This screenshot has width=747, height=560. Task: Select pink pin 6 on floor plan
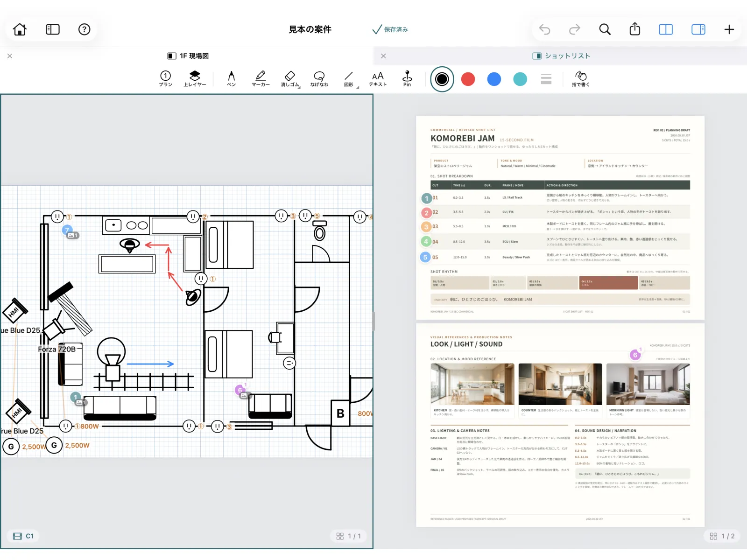click(240, 390)
